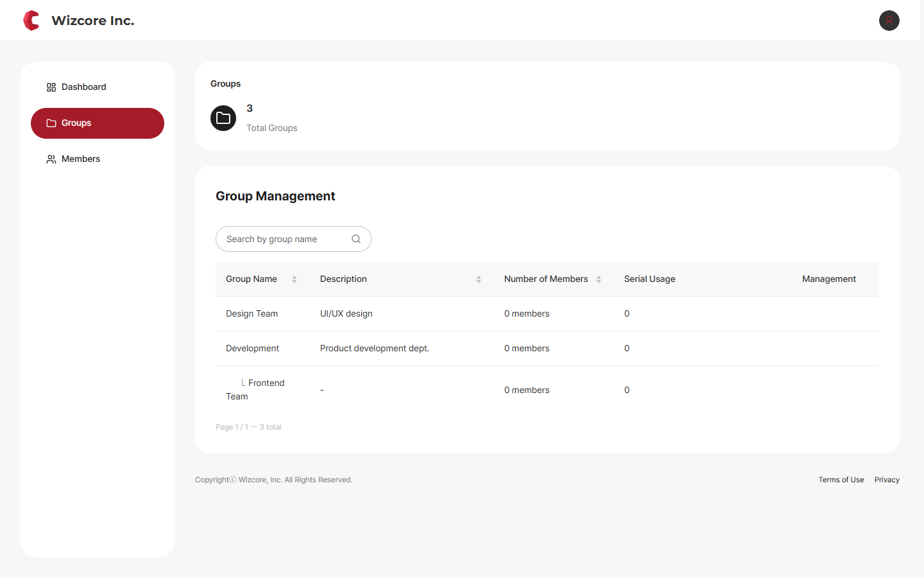Open Terms of Use link
The image size is (924, 578).
pos(841,480)
